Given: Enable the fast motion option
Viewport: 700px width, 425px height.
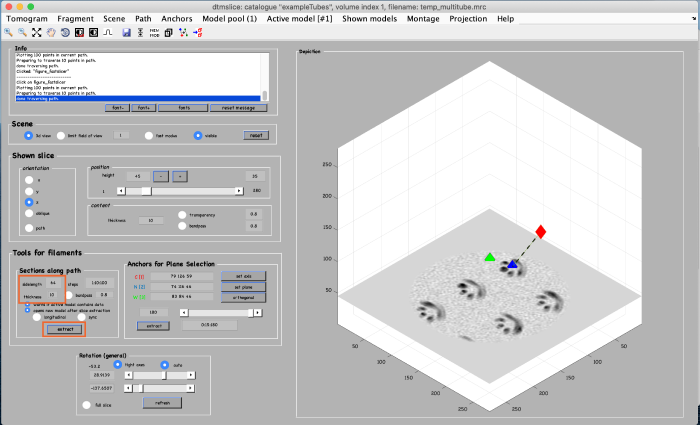Looking at the screenshot, I should 150,135.
